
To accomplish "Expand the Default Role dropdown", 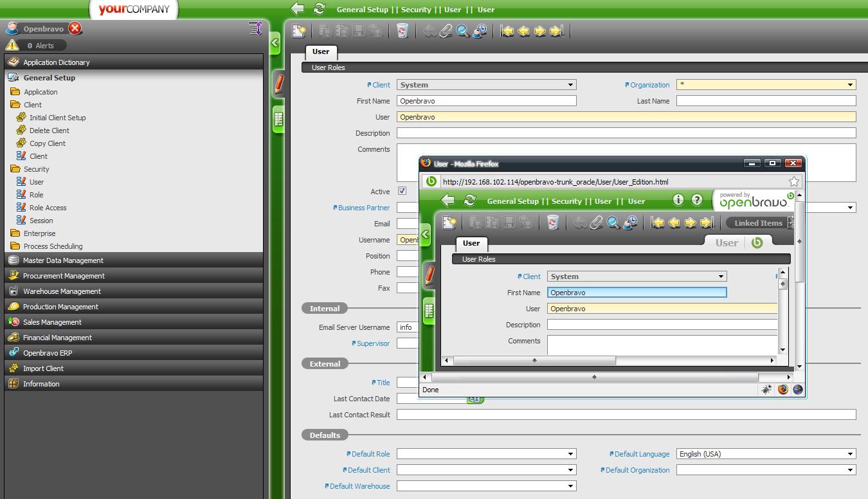I will (x=570, y=454).
